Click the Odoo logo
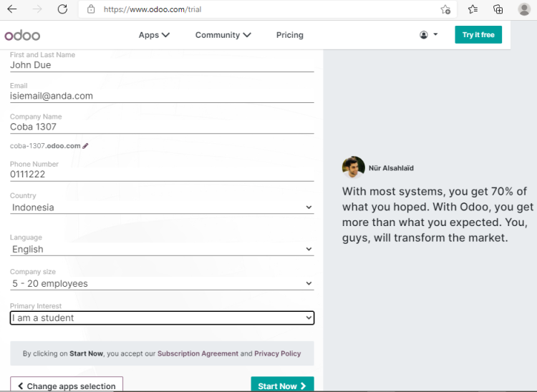Image resolution: width=537 pixels, height=392 pixels. click(x=22, y=35)
